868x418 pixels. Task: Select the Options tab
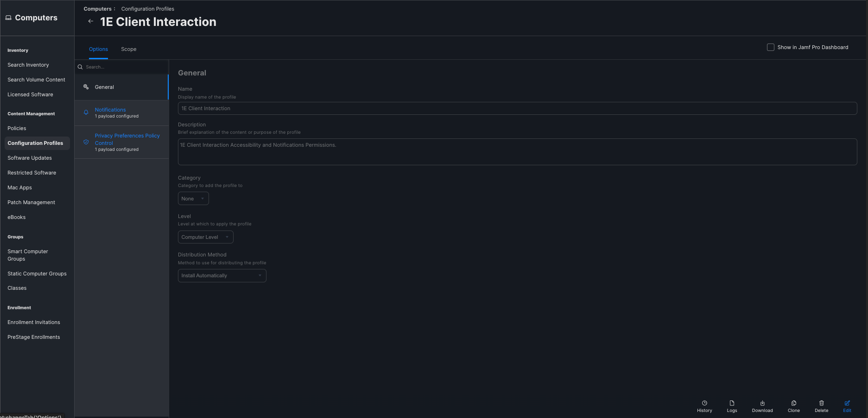pyautogui.click(x=98, y=49)
